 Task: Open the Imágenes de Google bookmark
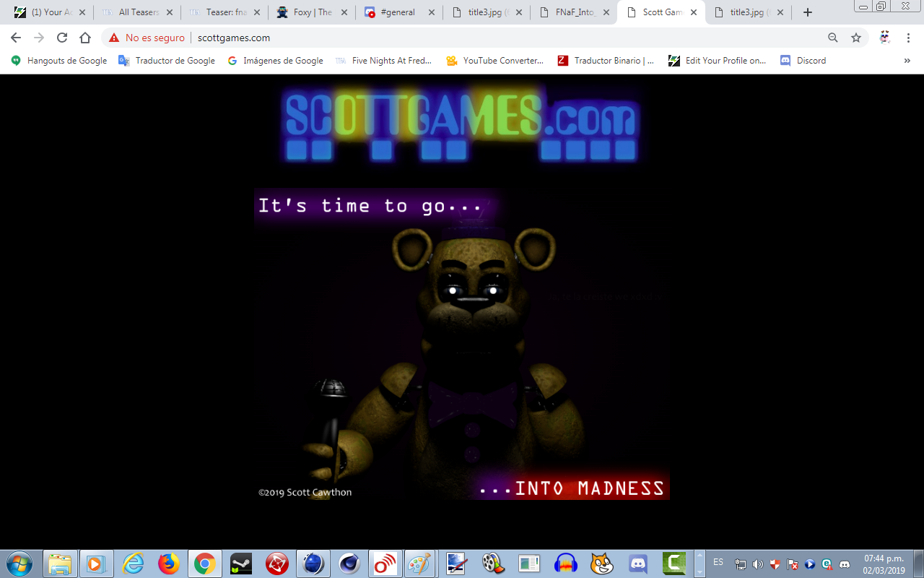pos(275,61)
